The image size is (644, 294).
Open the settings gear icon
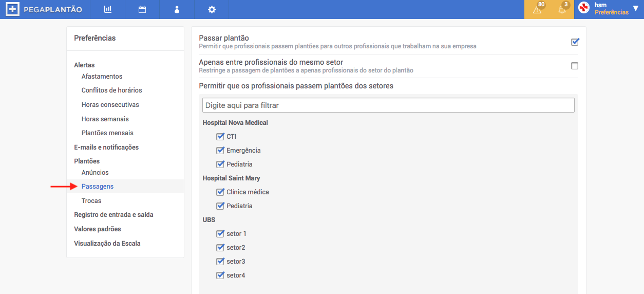click(x=212, y=9)
